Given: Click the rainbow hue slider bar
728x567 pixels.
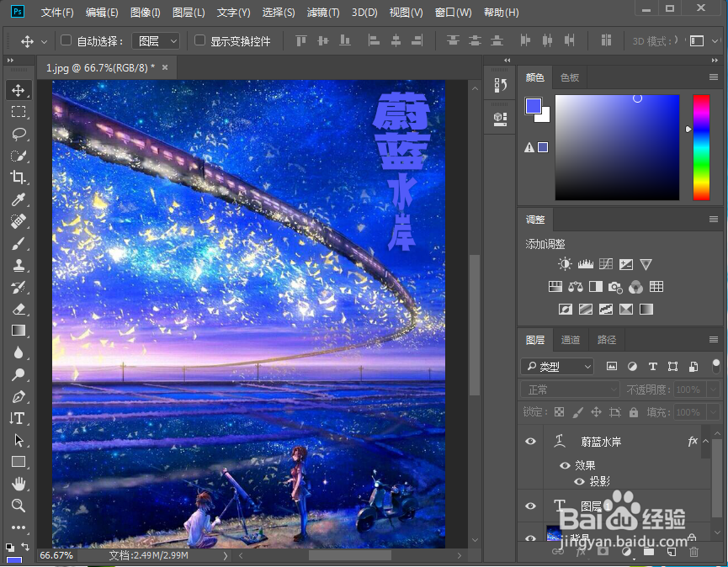Looking at the screenshot, I should [701, 147].
